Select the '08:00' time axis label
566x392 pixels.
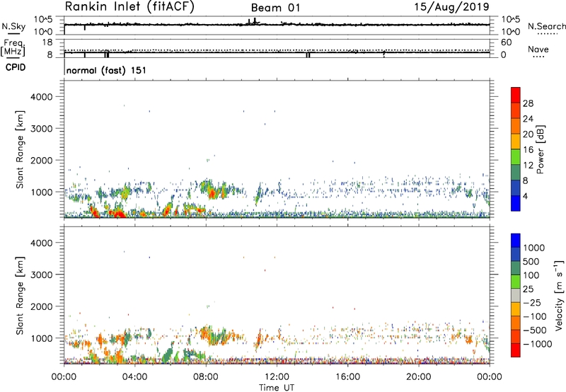206,377
